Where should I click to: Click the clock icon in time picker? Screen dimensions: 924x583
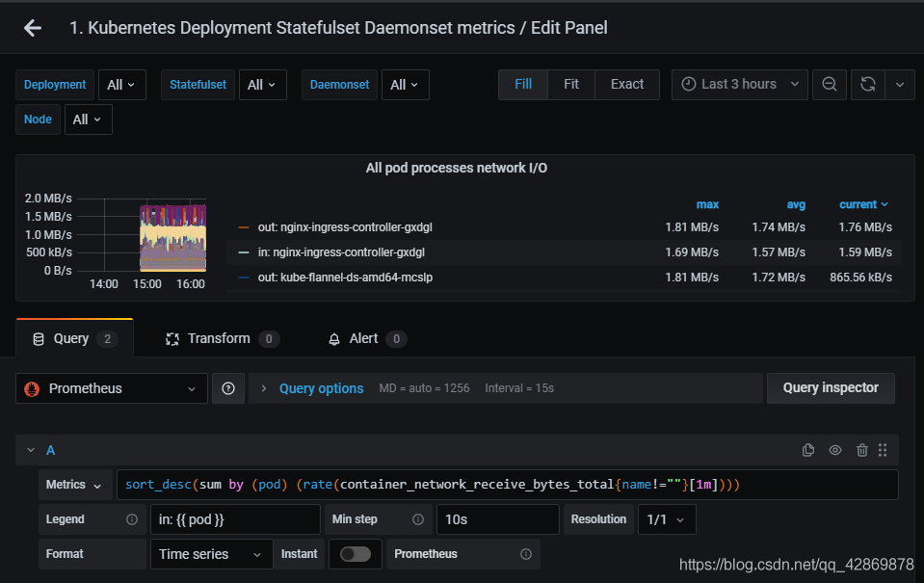click(688, 84)
